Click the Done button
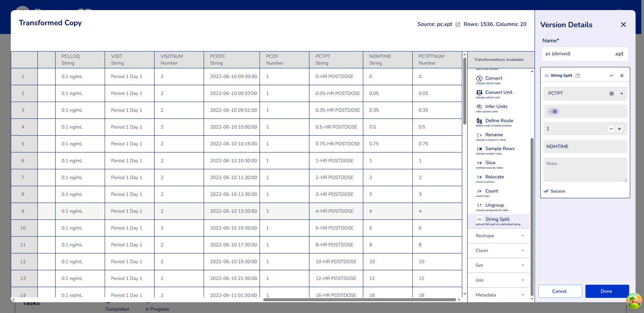 coord(607,291)
